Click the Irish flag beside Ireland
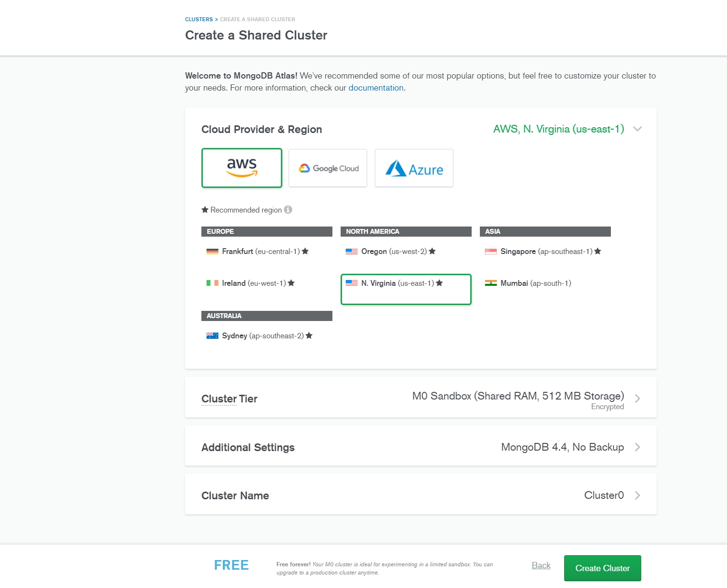727x588 pixels. click(x=212, y=283)
